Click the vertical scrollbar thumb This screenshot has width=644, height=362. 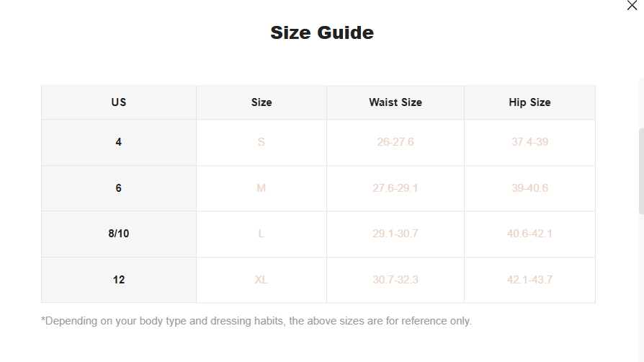point(641,171)
